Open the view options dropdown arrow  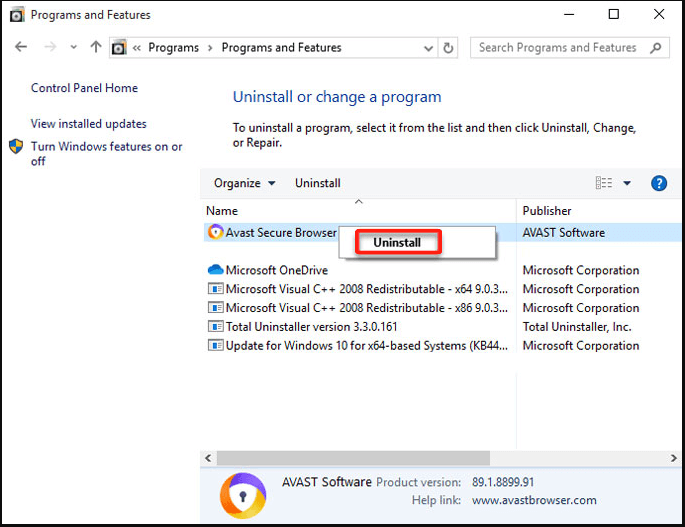point(627,183)
